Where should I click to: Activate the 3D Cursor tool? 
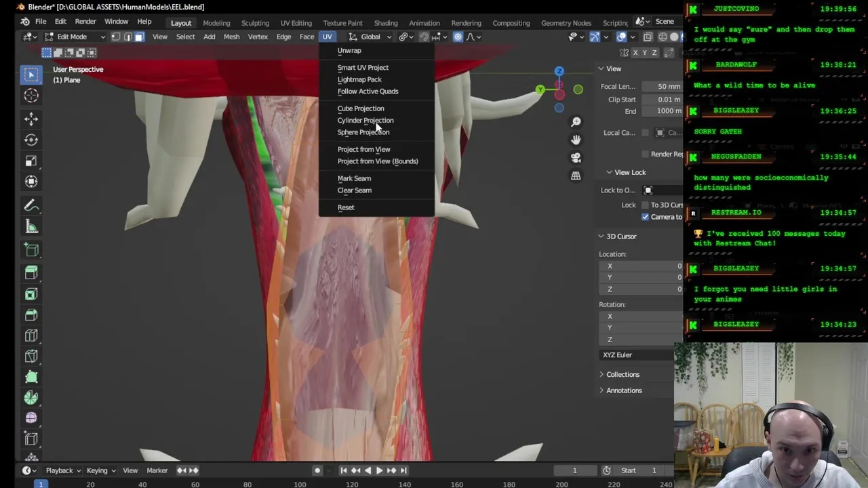31,96
